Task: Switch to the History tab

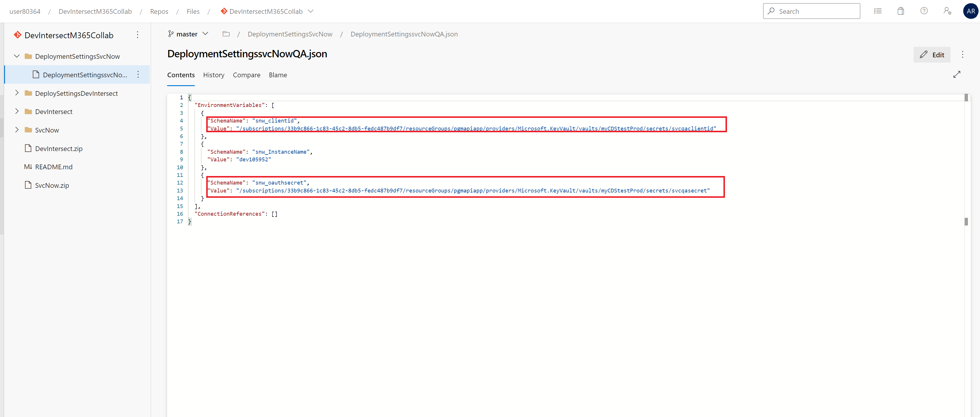Action: click(213, 75)
